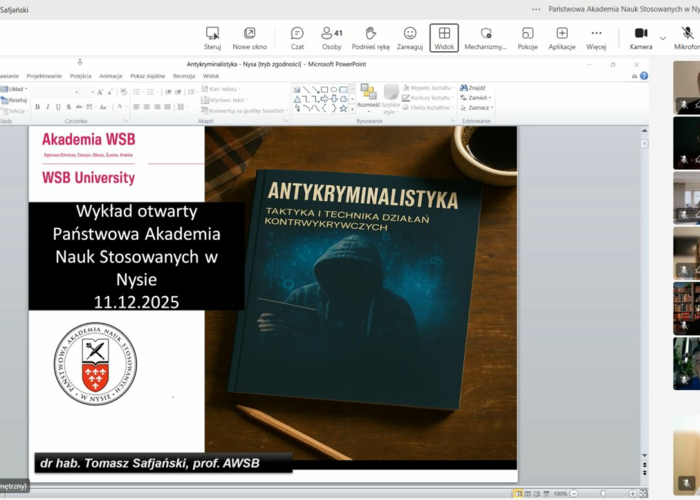The width and height of the screenshot is (700, 500).
Task: Apply bulleted list in Akapit group
Action: [x=138, y=92]
